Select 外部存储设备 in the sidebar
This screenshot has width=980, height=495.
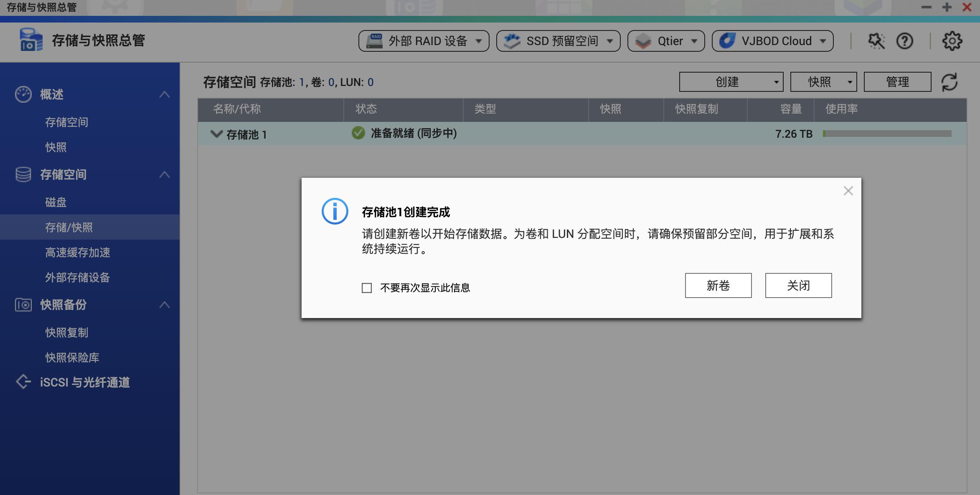[77, 278]
